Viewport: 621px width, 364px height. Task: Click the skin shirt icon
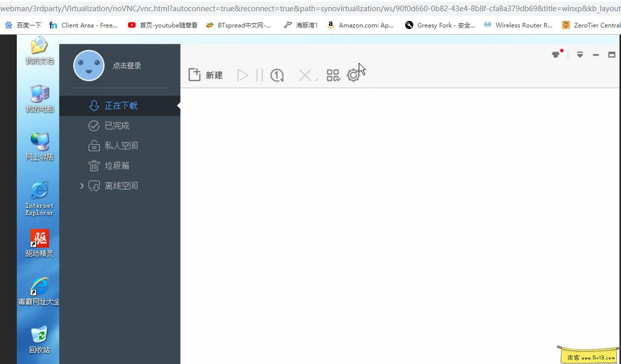556,54
